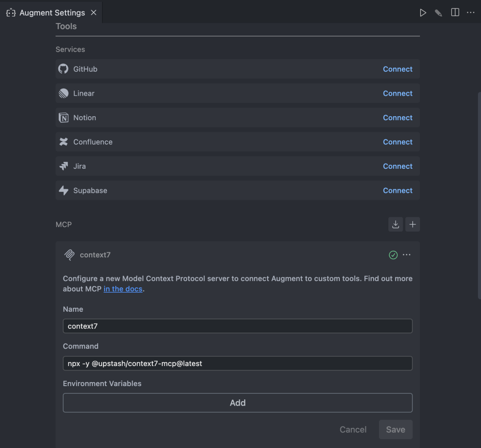Image resolution: width=481 pixels, height=448 pixels.
Task: Connect the Supabase service
Action: pyautogui.click(x=398, y=191)
